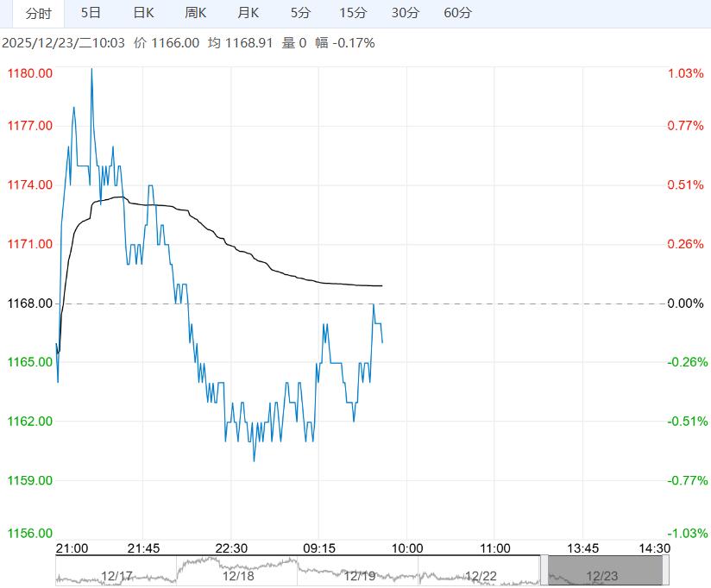Click the 1168.00 label on the left axis
Screen dimensions: 711x588
(30, 303)
